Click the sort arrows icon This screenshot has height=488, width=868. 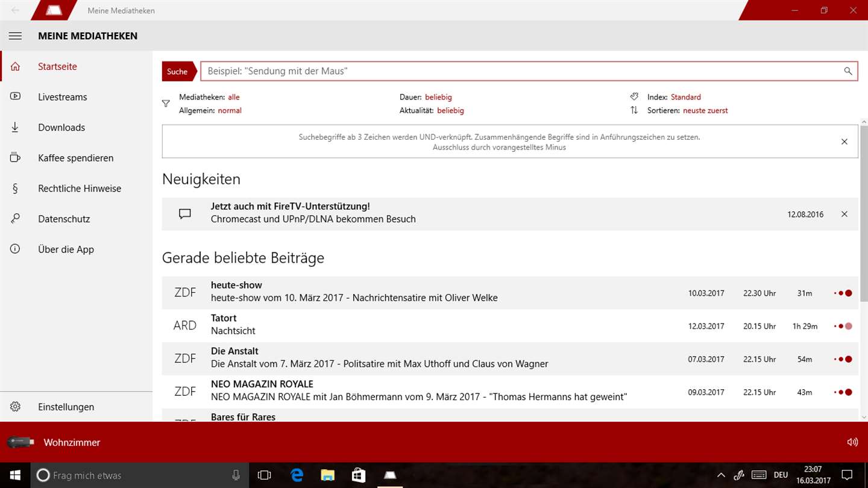tap(634, 110)
